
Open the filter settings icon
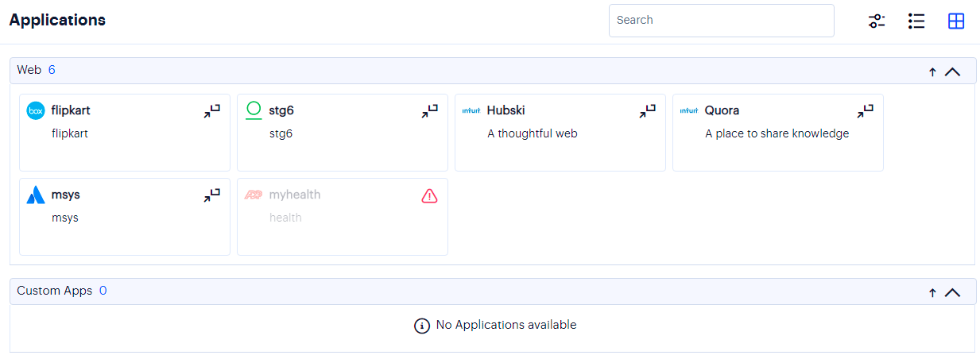pos(877,21)
